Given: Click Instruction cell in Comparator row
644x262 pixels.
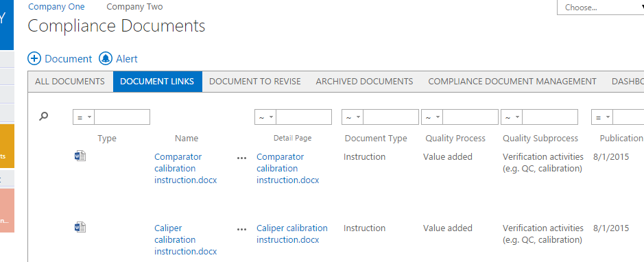Looking at the screenshot, I should tap(364, 157).
